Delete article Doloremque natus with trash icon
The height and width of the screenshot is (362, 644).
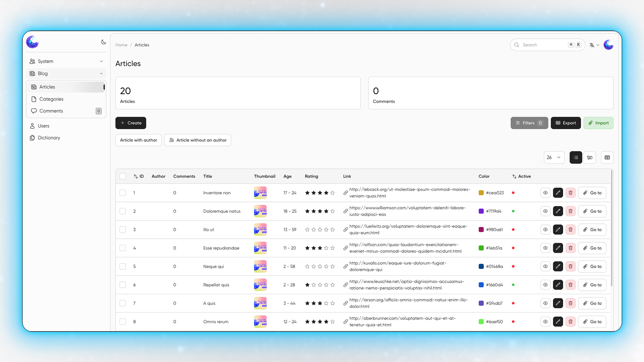(570, 211)
